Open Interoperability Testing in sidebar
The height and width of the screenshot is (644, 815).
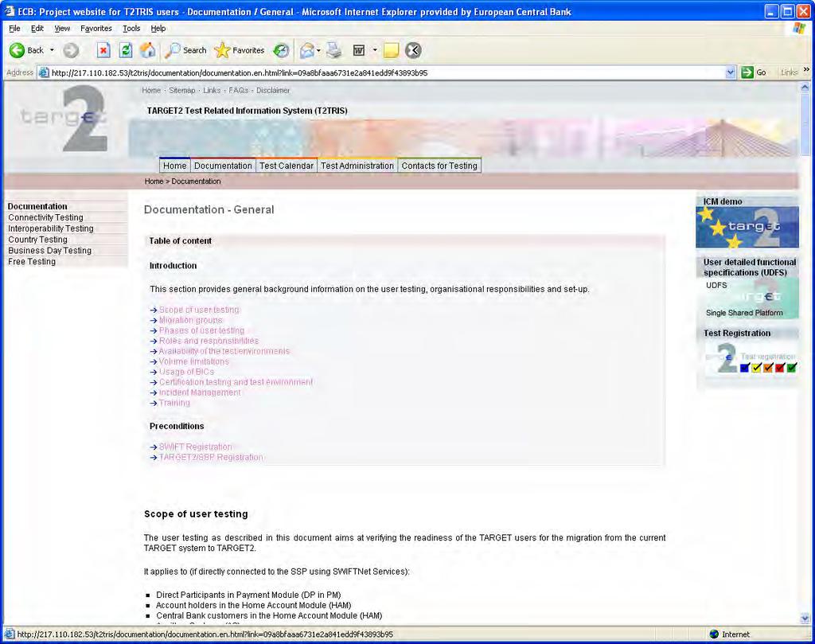tap(51, 228)
